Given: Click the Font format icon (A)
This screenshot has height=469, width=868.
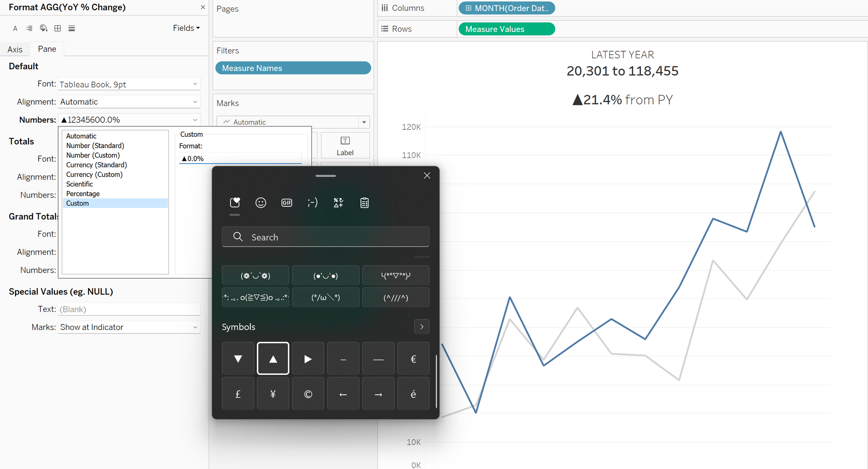Looking at the screenshot, I should click(x=15, y=29).
